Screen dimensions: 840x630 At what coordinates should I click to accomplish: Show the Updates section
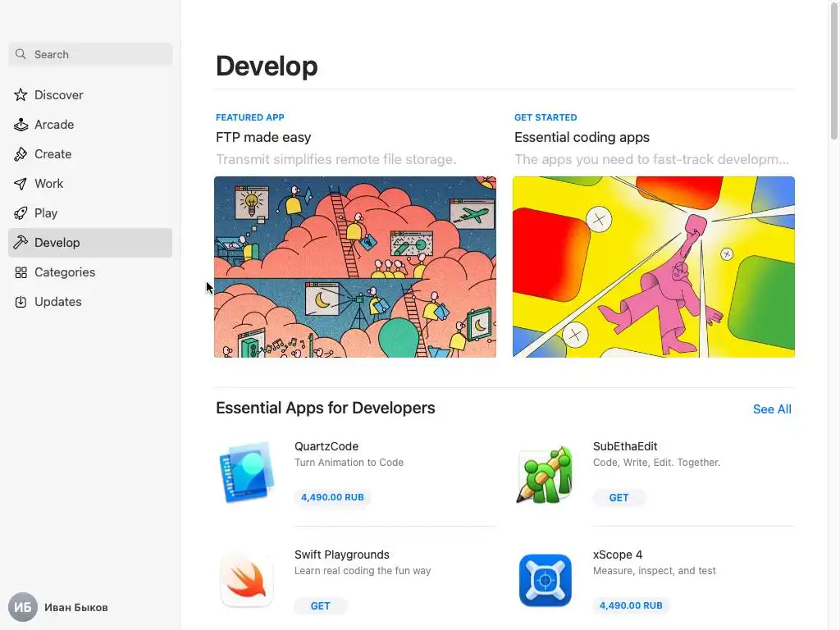pos(90,302)
